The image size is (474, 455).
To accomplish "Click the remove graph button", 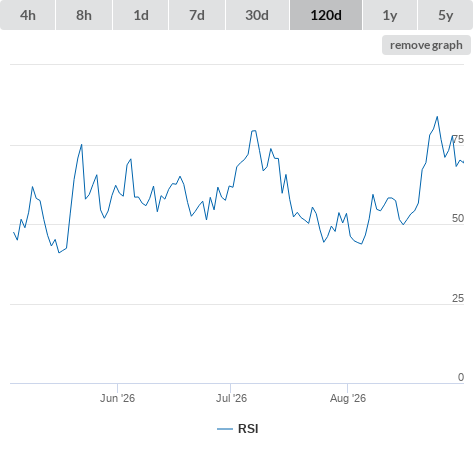I will pyautogui.click(x=426, y=45).
